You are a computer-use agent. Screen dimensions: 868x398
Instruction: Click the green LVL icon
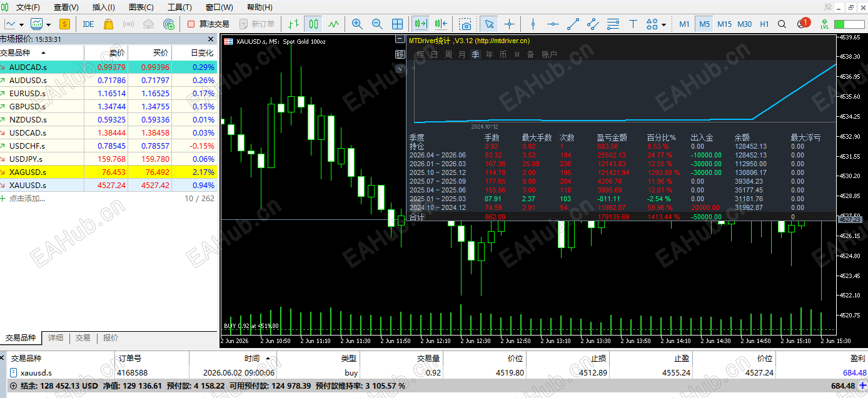pyautogui.click(x=824, y=24)
